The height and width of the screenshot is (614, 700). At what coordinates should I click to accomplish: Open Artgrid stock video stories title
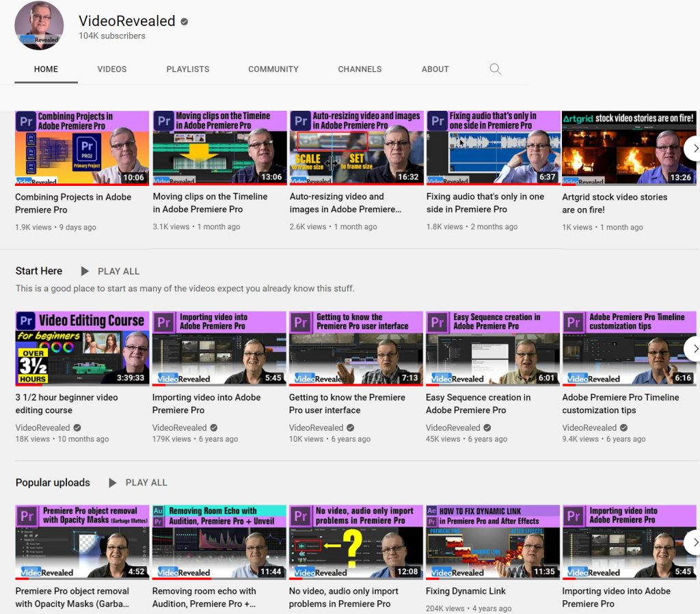tap(615, 203)
